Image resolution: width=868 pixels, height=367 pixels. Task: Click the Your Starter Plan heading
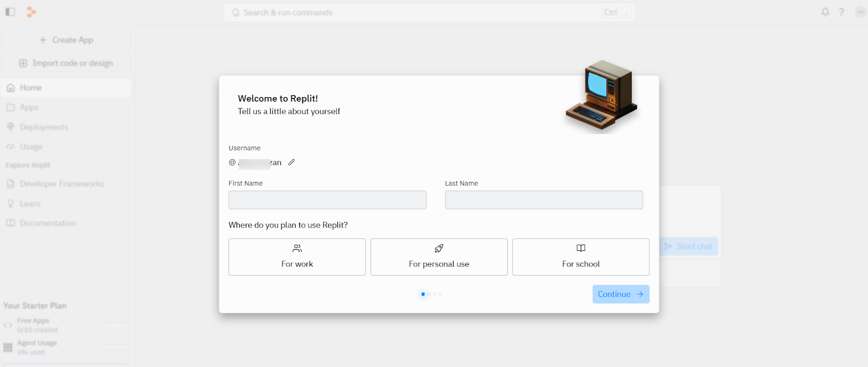point(35,306)
